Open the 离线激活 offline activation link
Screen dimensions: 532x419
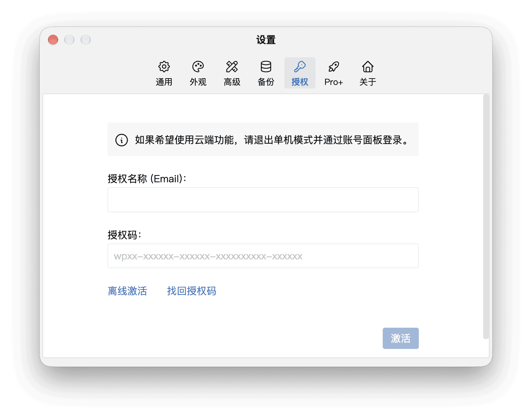pyautogui.click(x=127, y=291)
